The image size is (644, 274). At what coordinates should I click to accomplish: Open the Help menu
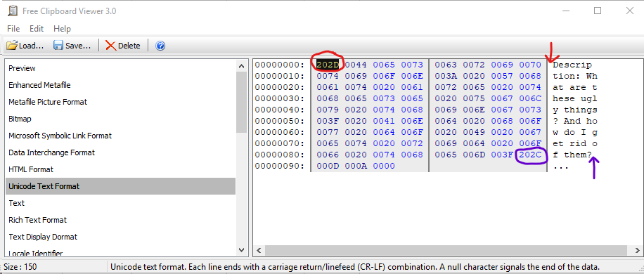[x=62, y=29]
